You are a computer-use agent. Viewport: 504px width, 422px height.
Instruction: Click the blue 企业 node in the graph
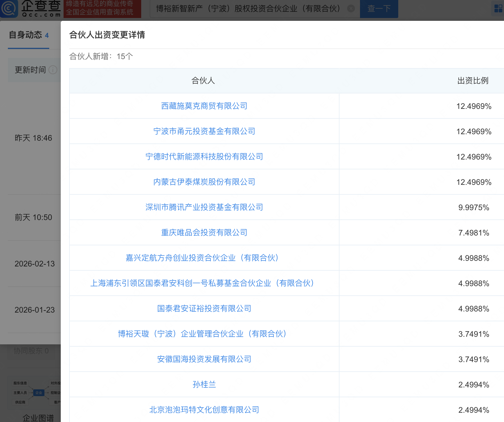[39, 393]
